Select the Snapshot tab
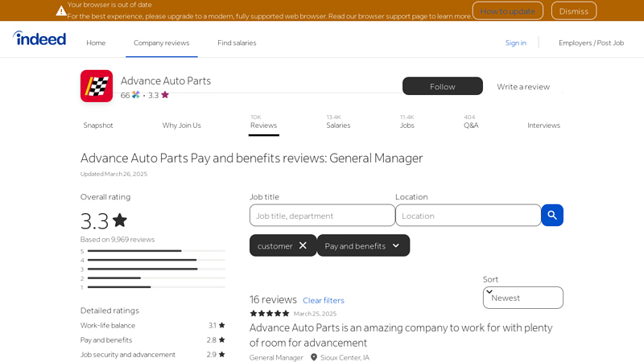This screenshot has height=362, width=644. [98, 125]
